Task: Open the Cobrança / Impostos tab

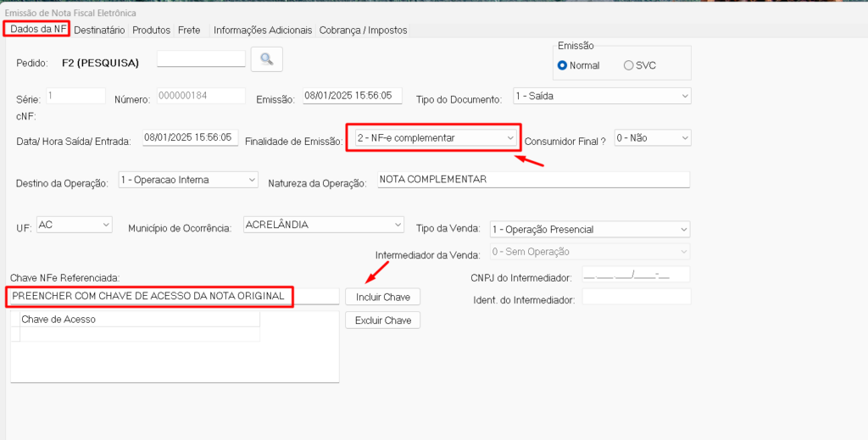Action: coord(363,30)
